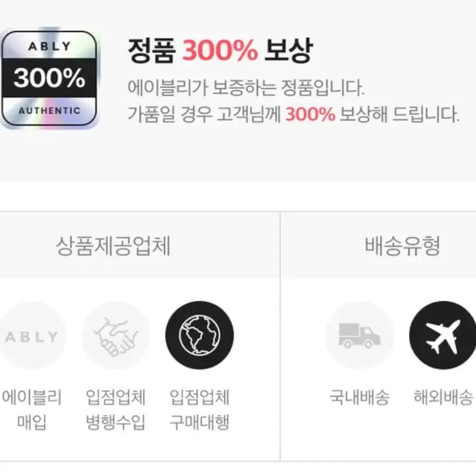
Task: Select the black globe purchasing agent icon
Action: 200,335
